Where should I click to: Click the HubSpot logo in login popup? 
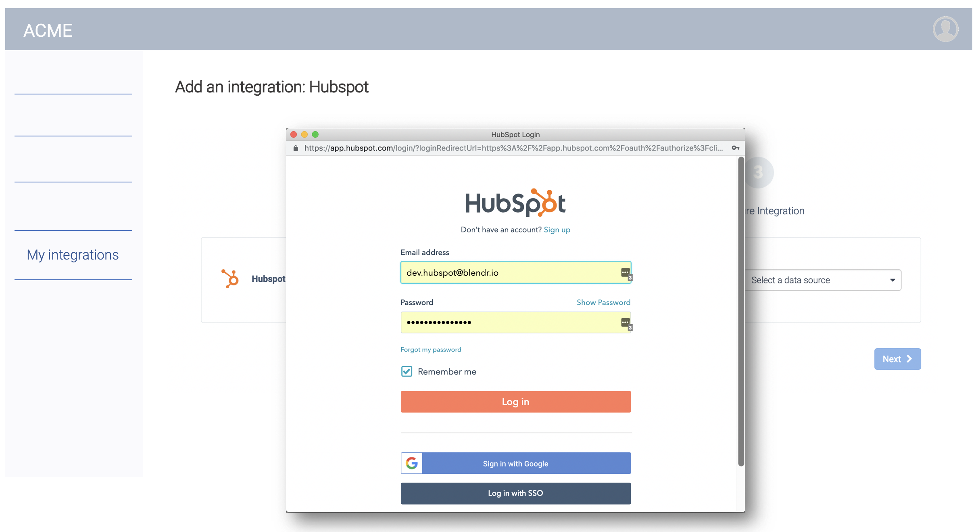point(515,203)
